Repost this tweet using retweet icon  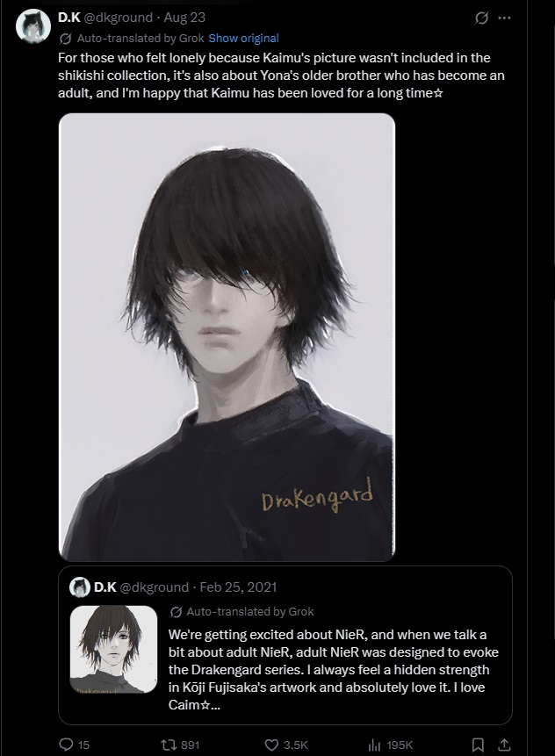pyautogui.click(x=169, y=745)
